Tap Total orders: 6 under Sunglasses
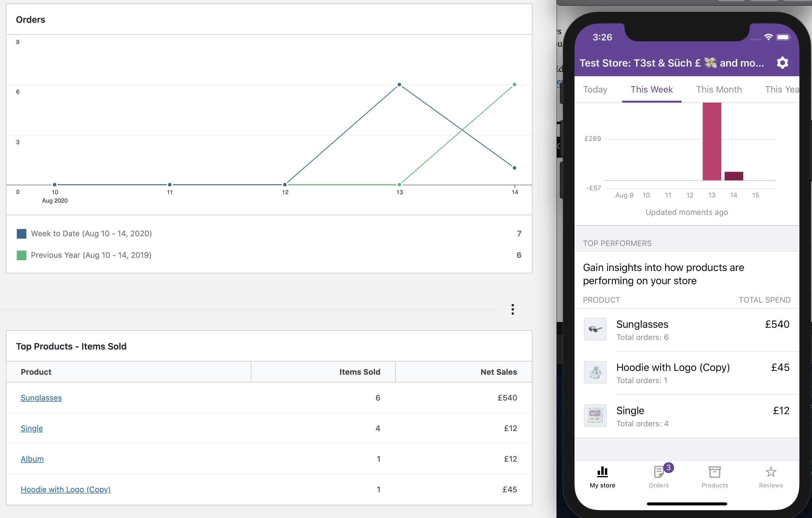Viewport: 812px width, 518px height. pos(642,337)
